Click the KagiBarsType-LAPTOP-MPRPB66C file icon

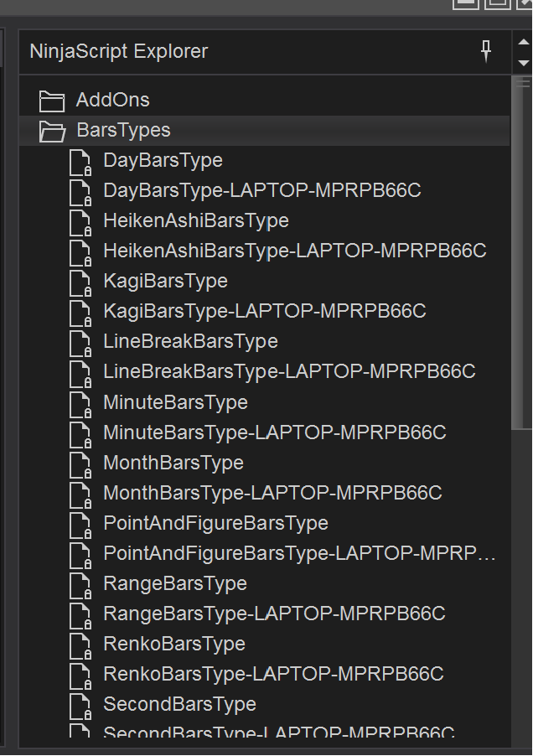tap(80, 313)
